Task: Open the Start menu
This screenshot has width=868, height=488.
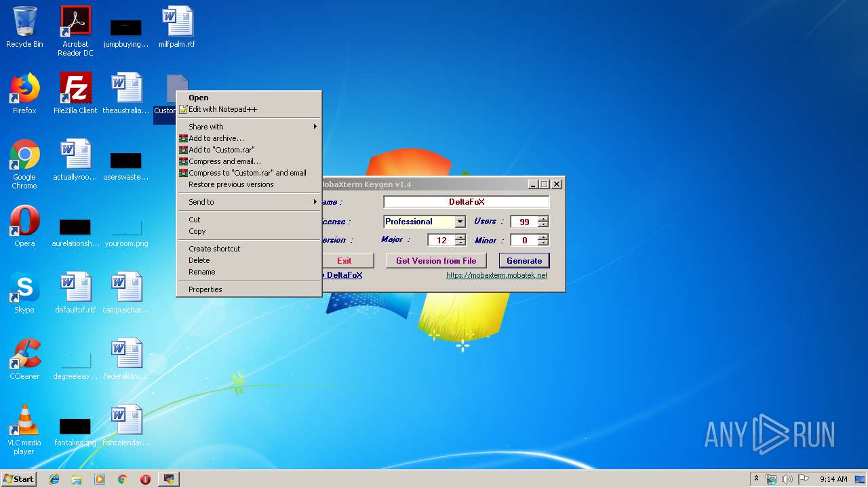Action: (18, 479)
